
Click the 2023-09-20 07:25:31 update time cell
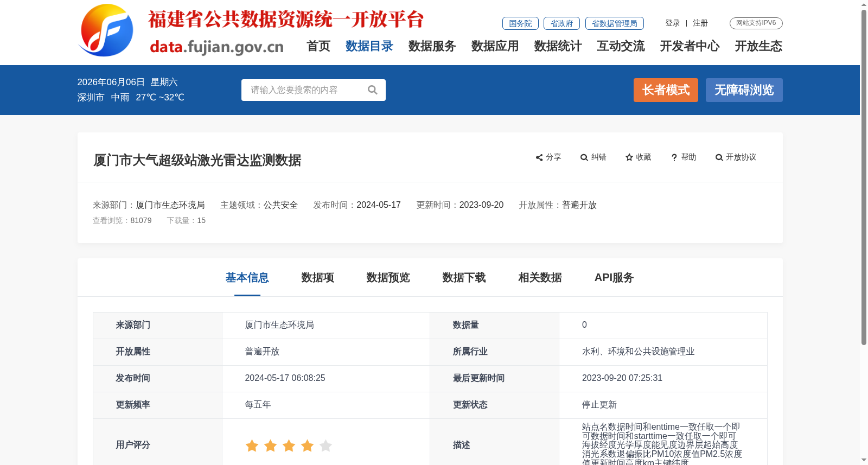click(622, 378)
